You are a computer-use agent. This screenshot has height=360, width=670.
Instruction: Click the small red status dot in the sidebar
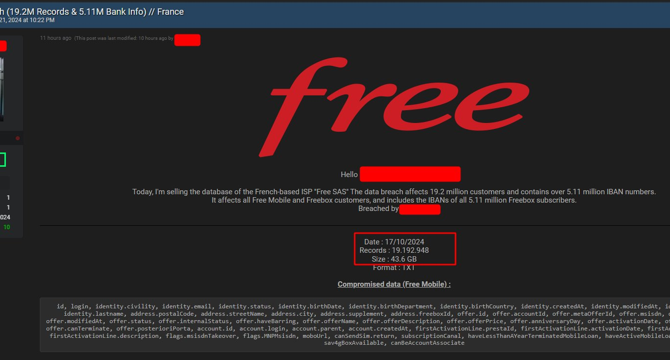coord(18,138)
